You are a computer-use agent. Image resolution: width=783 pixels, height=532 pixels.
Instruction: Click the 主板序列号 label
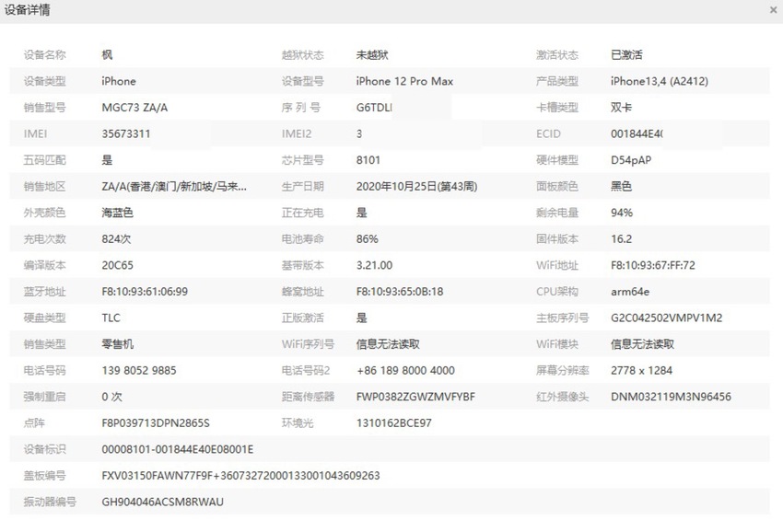(x=562, y=318)
